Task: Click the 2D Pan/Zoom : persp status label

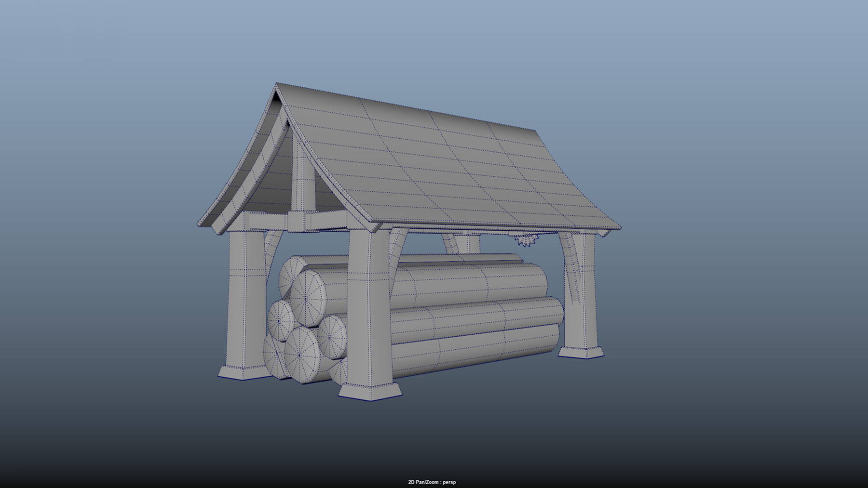Action: tap(433, 481)
